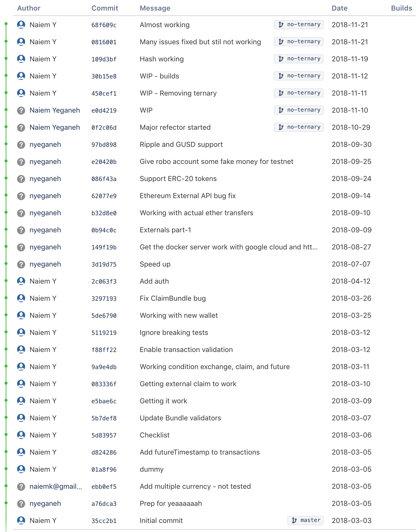Select message 'Update Bundle validators'

coord(180,418)
